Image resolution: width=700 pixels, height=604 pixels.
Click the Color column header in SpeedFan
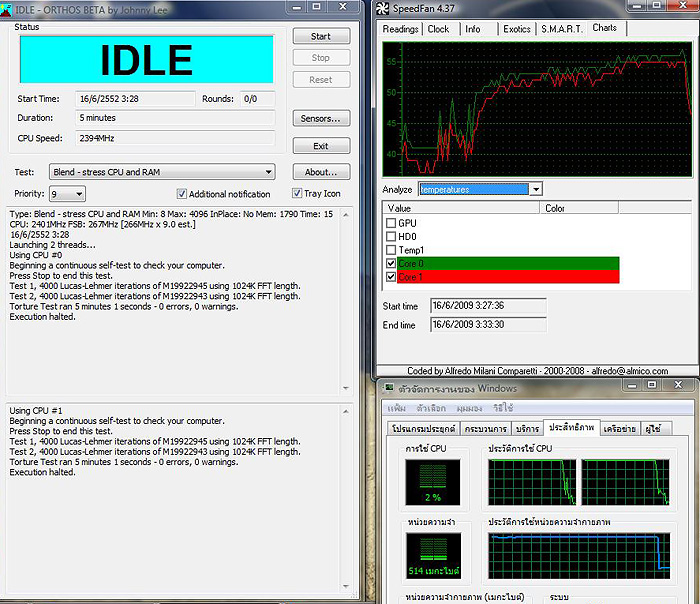point(579,208)
